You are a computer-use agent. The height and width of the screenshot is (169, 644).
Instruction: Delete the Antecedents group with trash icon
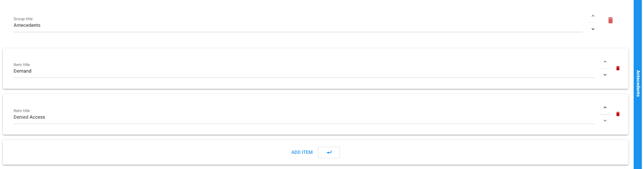click(x=610, y=21)
